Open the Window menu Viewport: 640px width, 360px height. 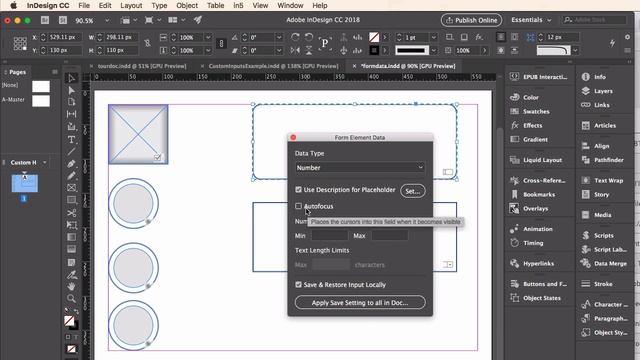tap(290, 6)
